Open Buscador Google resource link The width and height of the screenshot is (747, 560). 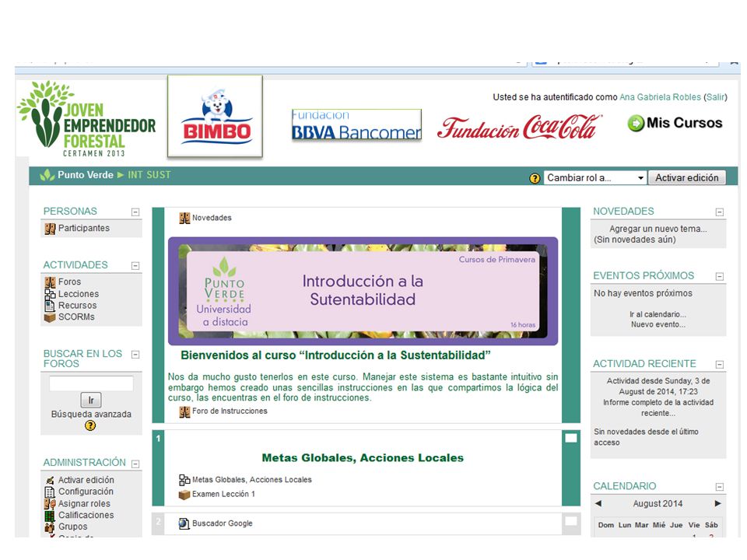223,523
